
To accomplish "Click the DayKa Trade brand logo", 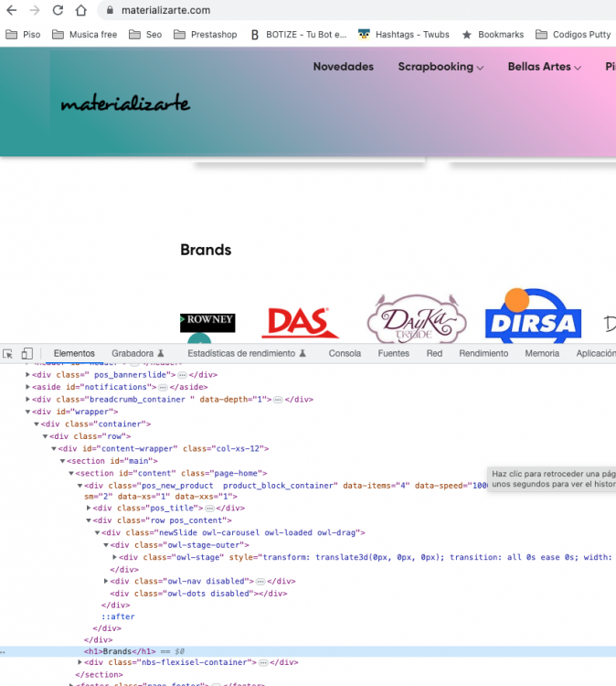I will tap(417, 318).
